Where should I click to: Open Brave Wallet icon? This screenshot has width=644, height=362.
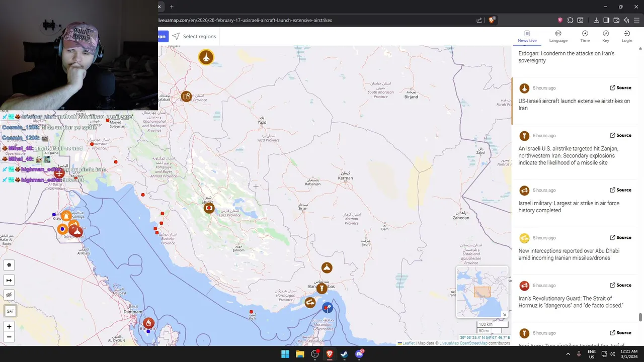tap(616, 20)
